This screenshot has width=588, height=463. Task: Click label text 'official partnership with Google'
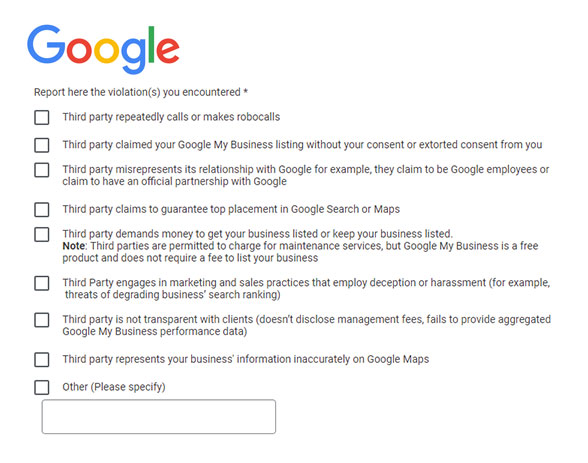point(214,181)
